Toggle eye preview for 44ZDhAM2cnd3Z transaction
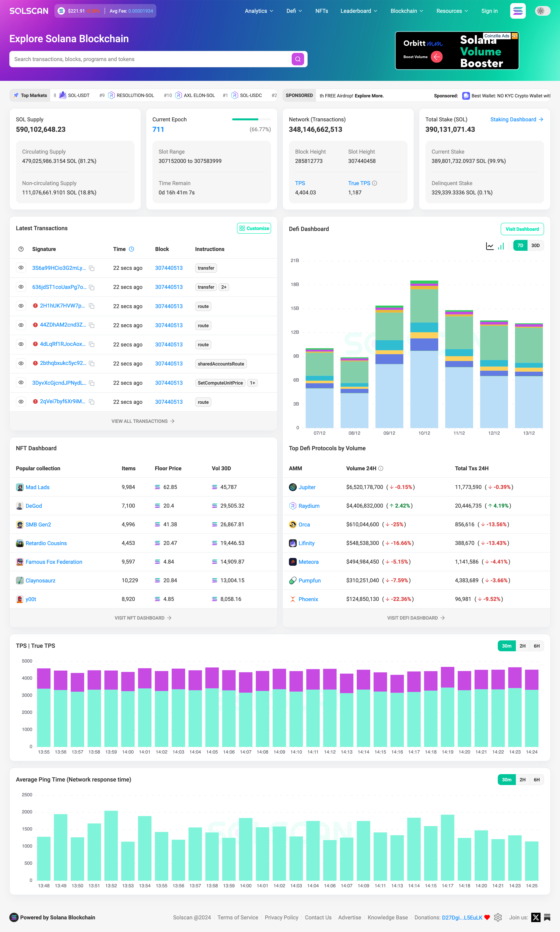The width and height of the screenshot is (560, 932). pyautogui.click(x=21, y=325)
